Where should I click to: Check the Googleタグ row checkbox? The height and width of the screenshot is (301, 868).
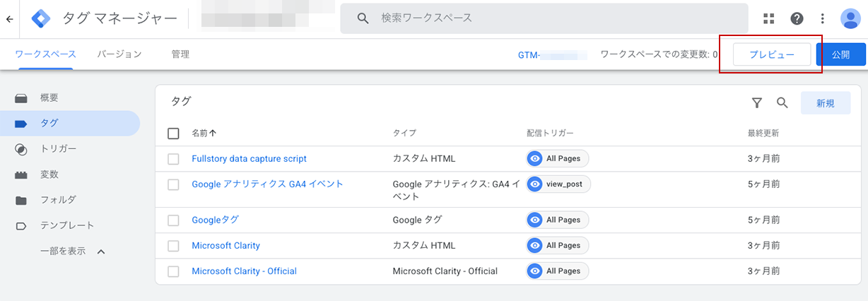point(173,220)
